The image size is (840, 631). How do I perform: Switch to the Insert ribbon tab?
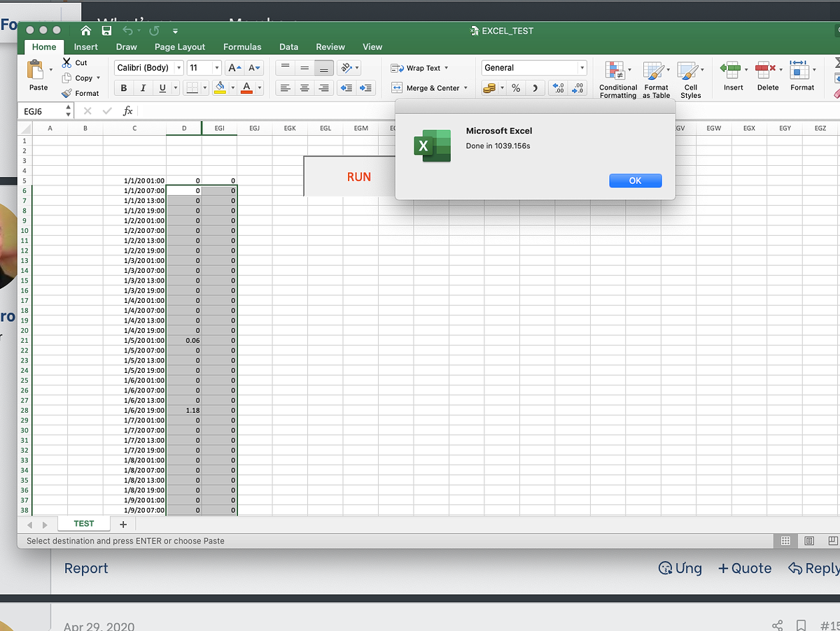(x=86, y=47)
